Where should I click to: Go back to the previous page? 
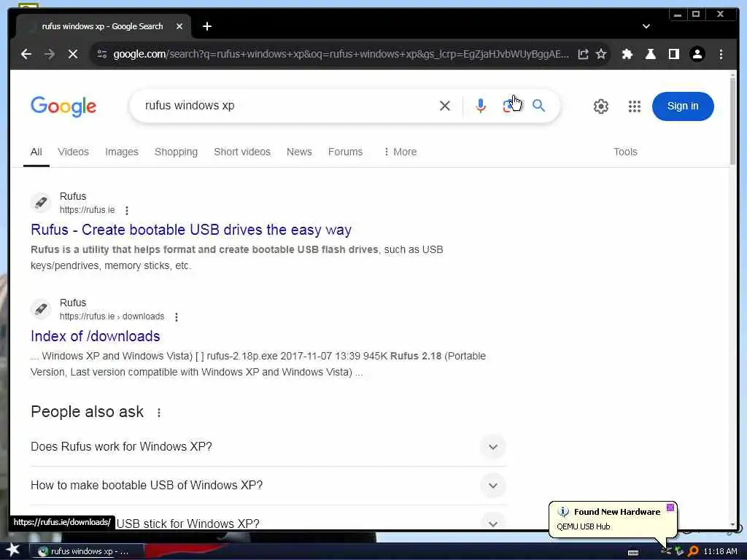click(x=26, y=54)
